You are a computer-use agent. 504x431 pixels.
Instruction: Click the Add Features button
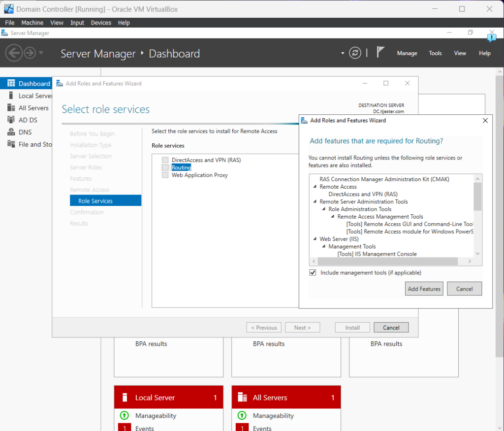click(x=424, y=289)
